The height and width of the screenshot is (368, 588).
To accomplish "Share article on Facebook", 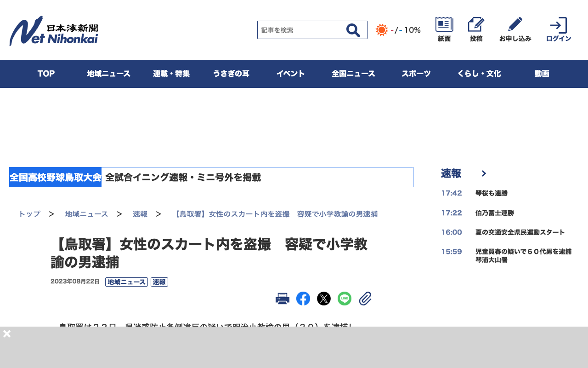I will coord(303,299).
